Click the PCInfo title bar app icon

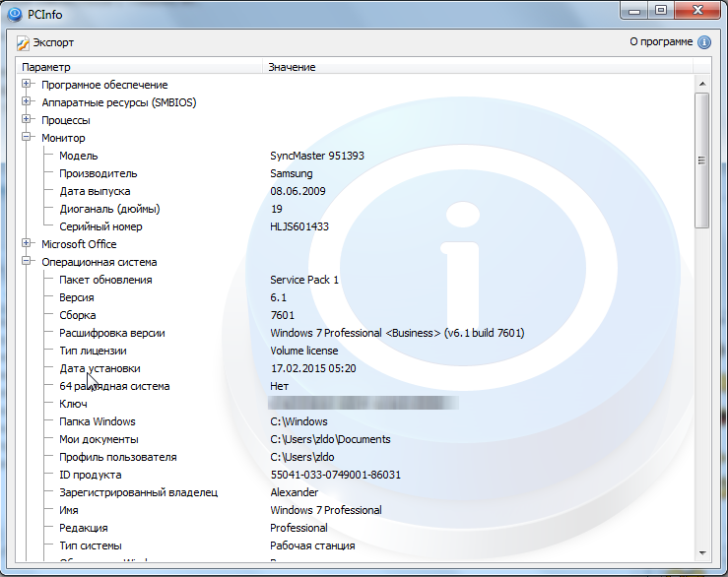point(15,13)
